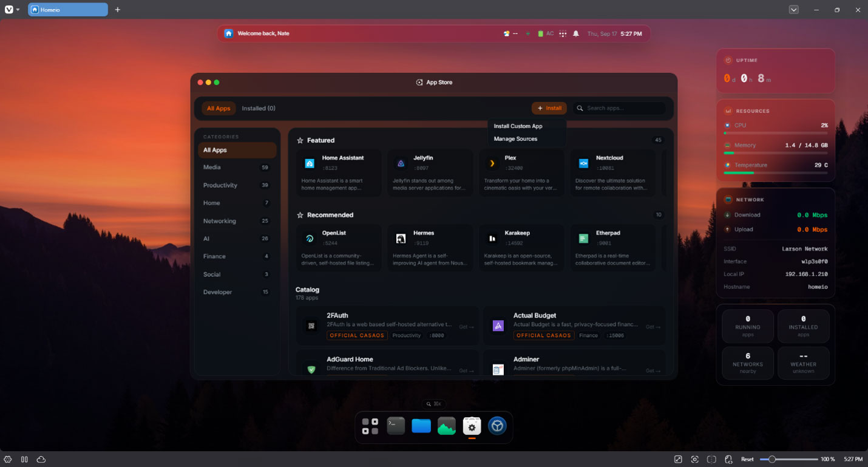Adjust the page zoom slider

coord(789,459)
